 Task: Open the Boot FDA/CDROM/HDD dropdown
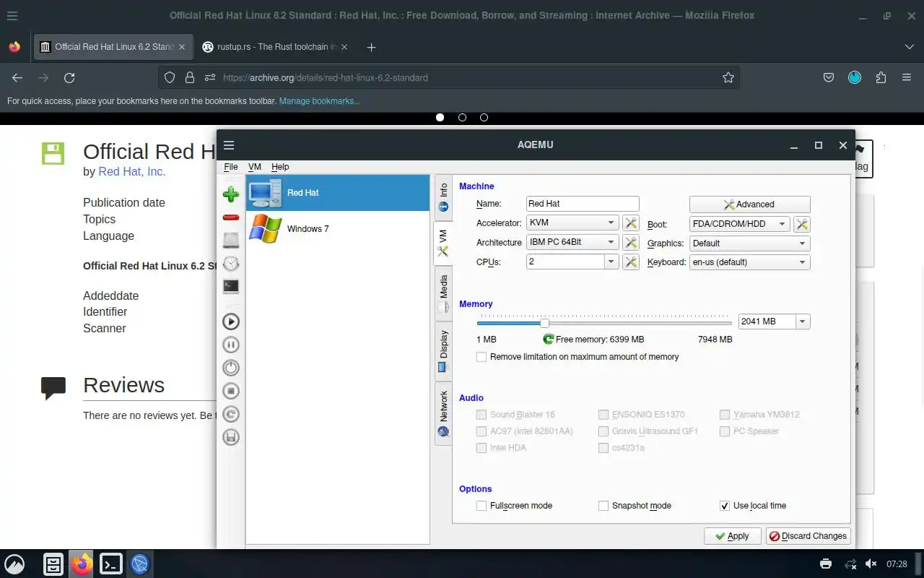pyautogui.click(x=740, y=224)
